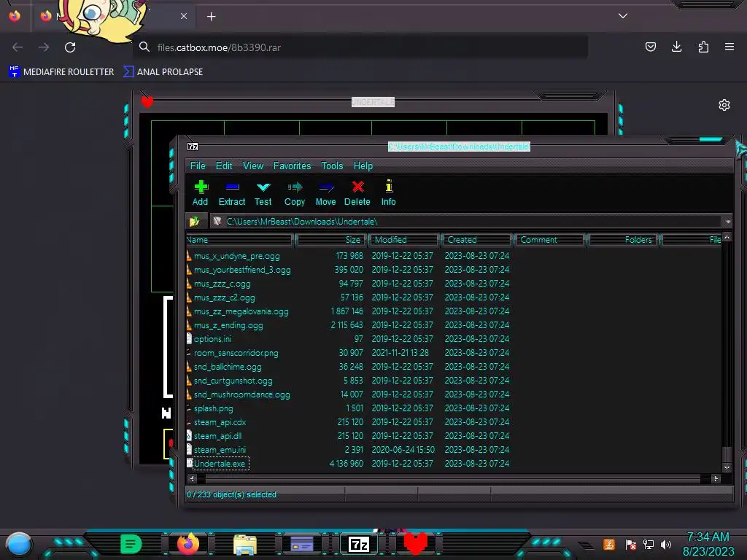Click the flag action center tray icon
This screenshot has height=560, width=747.
(631, 544)
